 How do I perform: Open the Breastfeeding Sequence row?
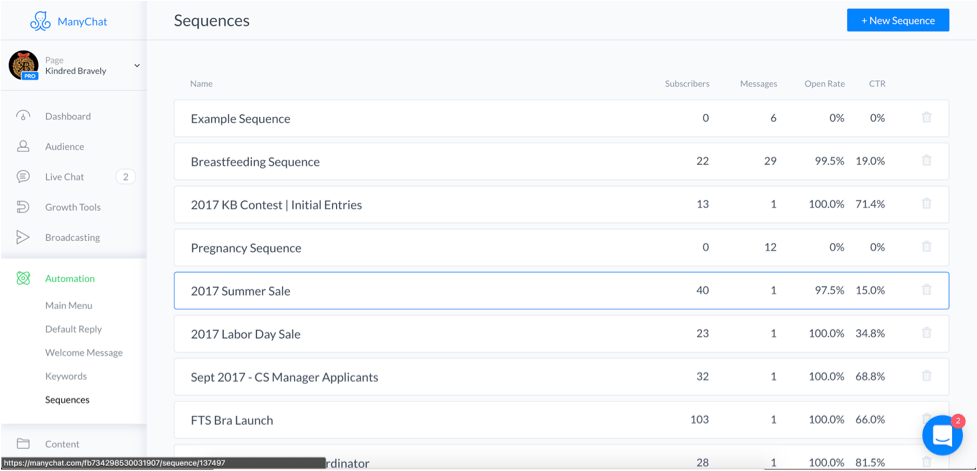point(561,161)
